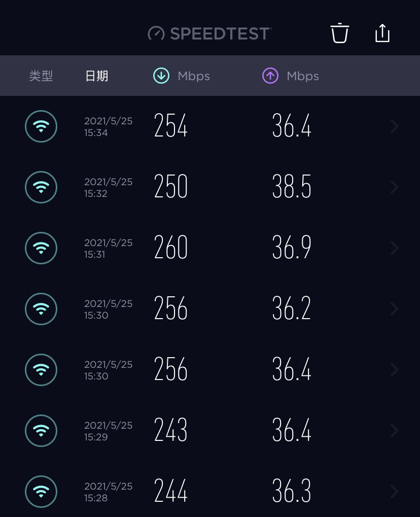Open details chevron for the 260 Mbps result
The height and width of the screenshot is (517, 420).
[x=394, y=248]
